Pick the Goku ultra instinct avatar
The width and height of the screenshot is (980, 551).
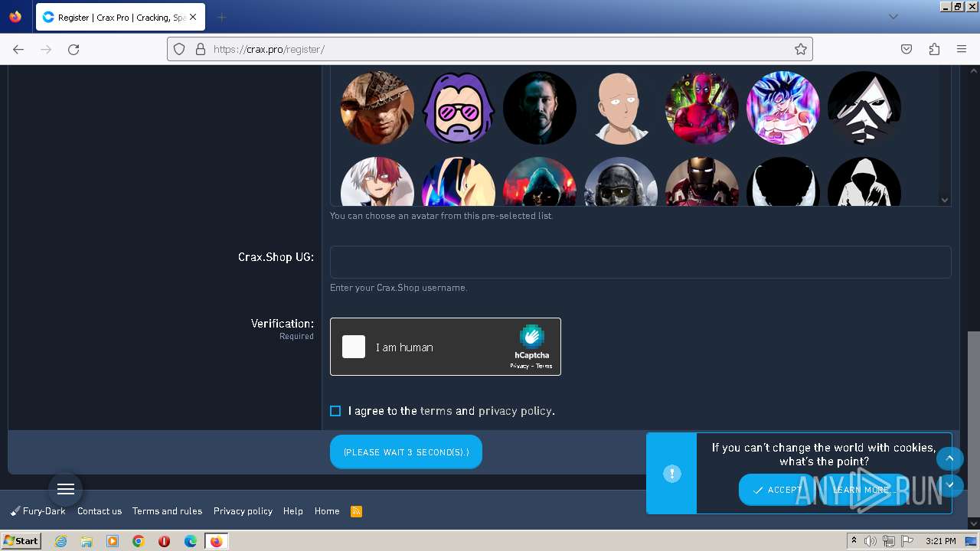point(783,108)
